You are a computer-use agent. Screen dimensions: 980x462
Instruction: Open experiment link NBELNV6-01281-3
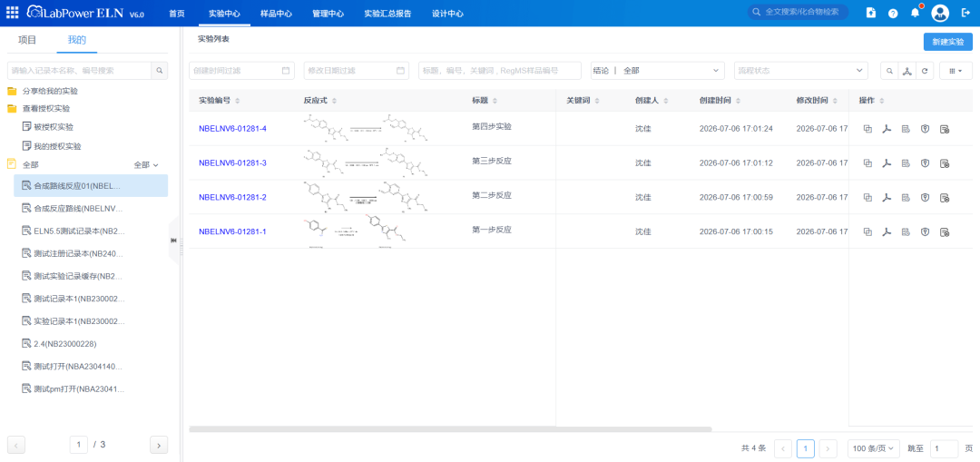click(232, 163)
